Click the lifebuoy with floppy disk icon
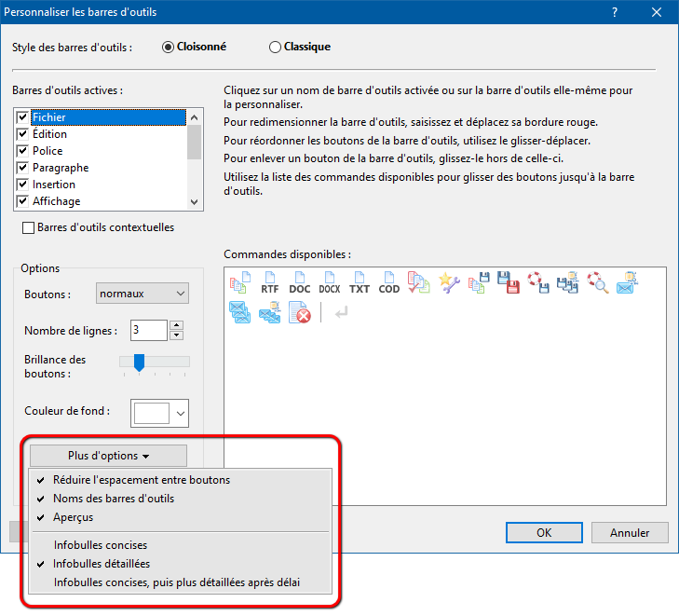 [538, 282]
